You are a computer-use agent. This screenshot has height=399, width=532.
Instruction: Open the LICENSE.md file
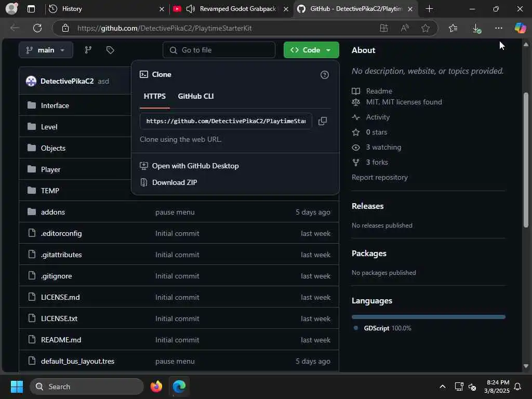pos(60,297)
